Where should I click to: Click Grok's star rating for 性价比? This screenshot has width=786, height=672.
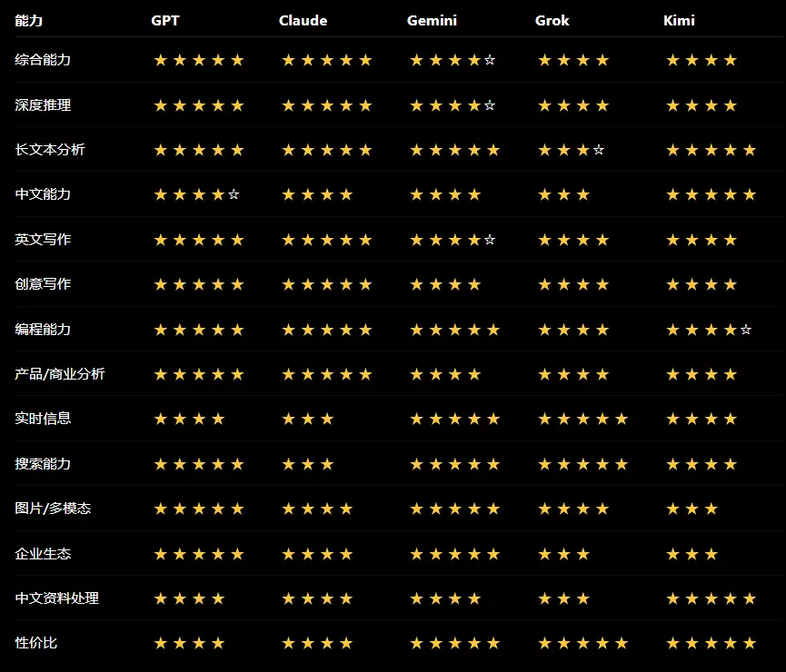tap(582, 643)
